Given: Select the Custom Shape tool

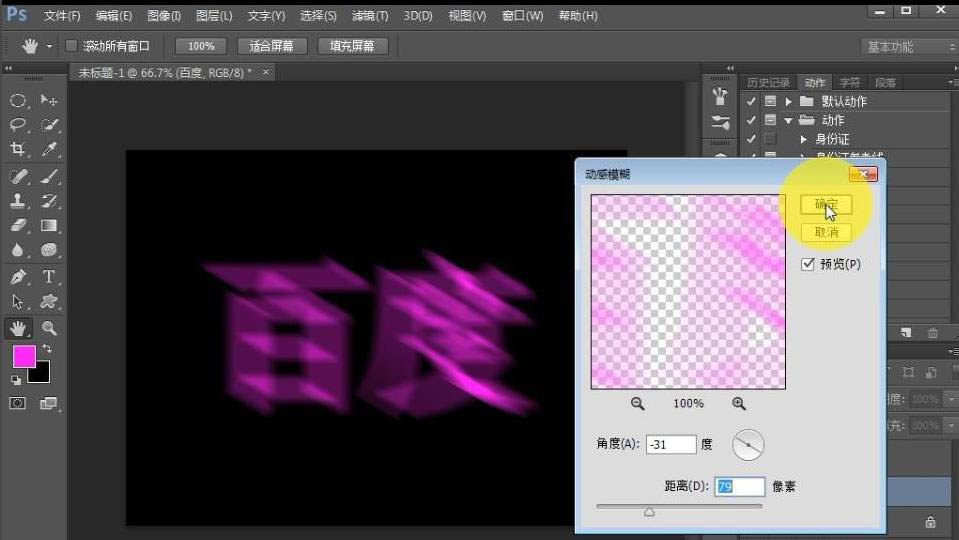Looking at the screenshot, I should [49, 301].
